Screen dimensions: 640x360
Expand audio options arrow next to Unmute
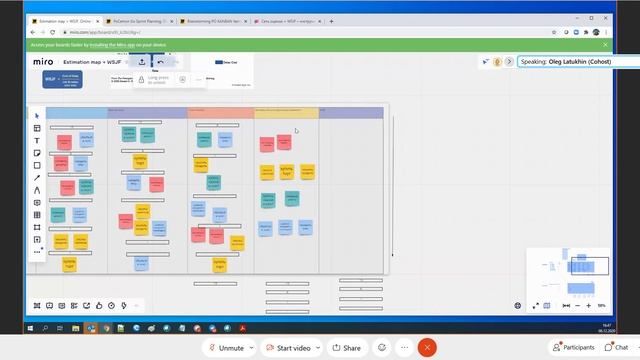click(x=251, y=348)
